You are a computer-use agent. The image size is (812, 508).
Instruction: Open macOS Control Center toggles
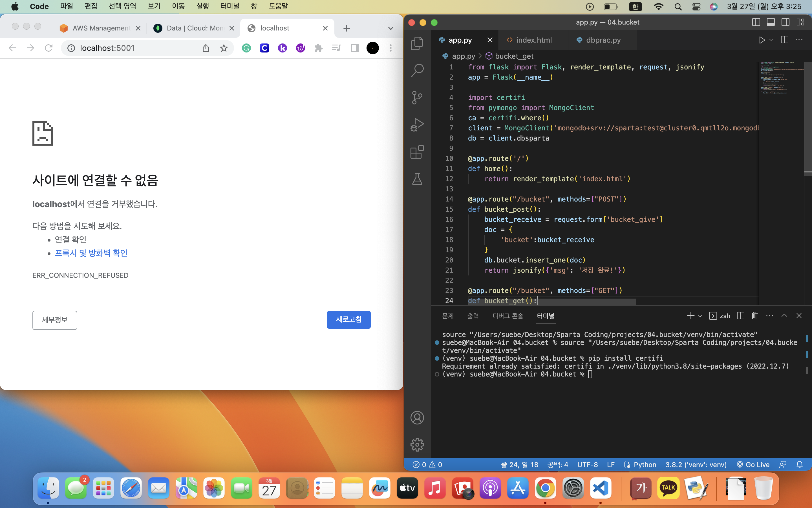point(696,6)
